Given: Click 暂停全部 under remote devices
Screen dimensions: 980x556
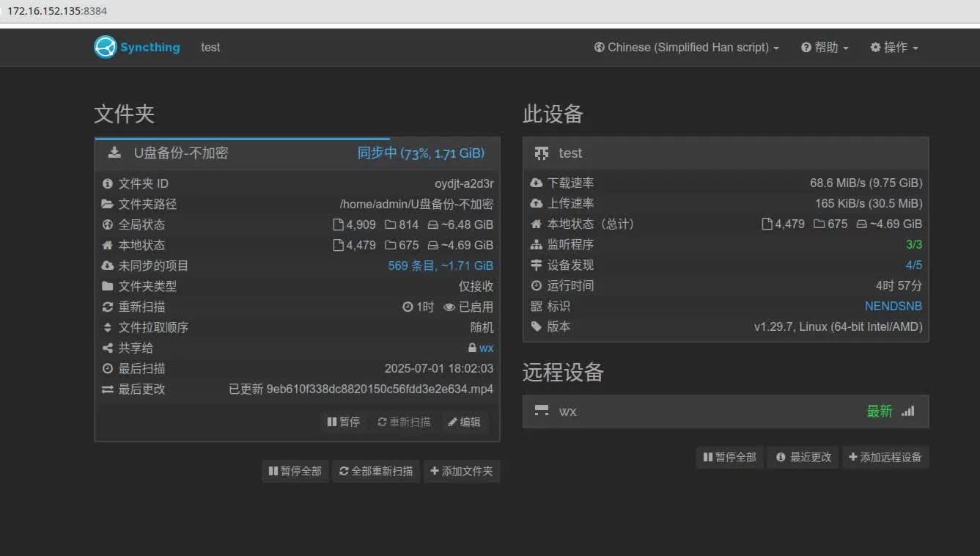Looking at the screenshot, I should (729, 457).
